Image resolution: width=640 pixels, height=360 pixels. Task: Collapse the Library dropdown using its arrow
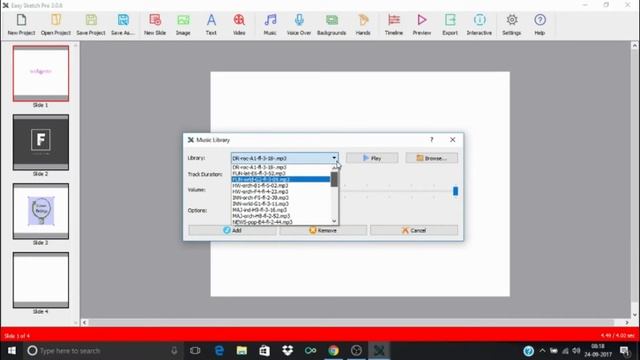[x=334, y=158]
